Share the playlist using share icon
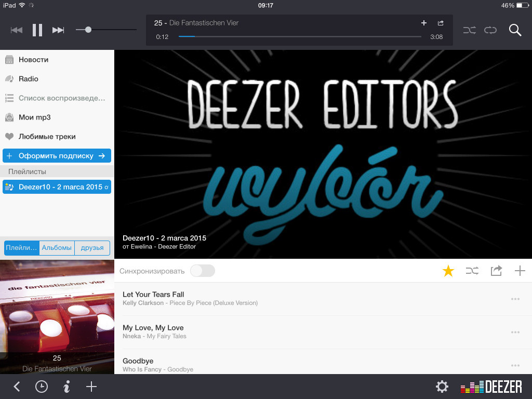The height and width of the screenshot is (399, 532). [x=496, y=271]
